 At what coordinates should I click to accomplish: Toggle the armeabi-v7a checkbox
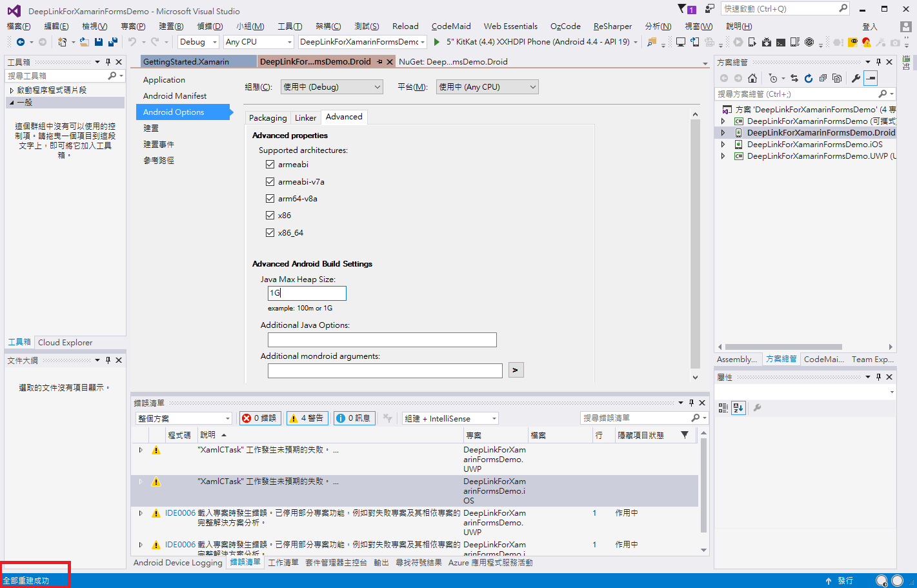point(270,182)
